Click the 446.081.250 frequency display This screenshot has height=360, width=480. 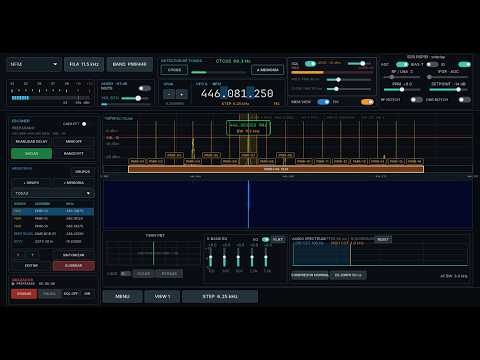(237, 94)
